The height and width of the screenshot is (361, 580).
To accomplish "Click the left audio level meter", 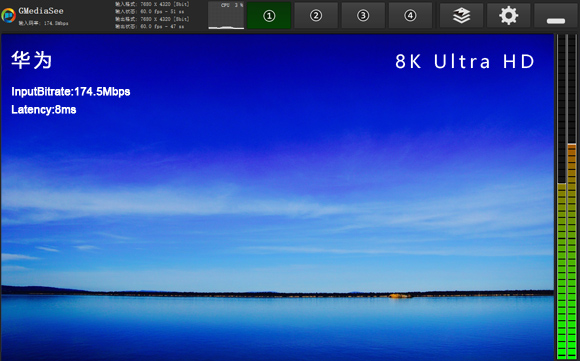I will 562,197.
